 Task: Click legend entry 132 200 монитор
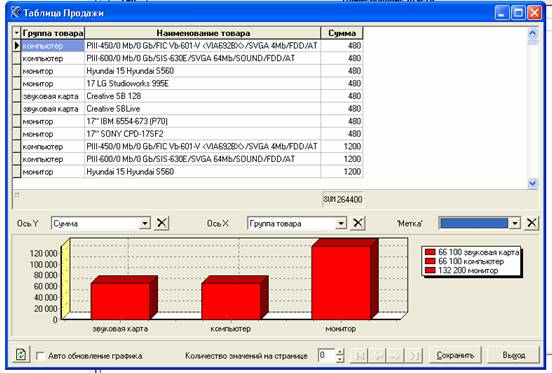tap(462, 270)
